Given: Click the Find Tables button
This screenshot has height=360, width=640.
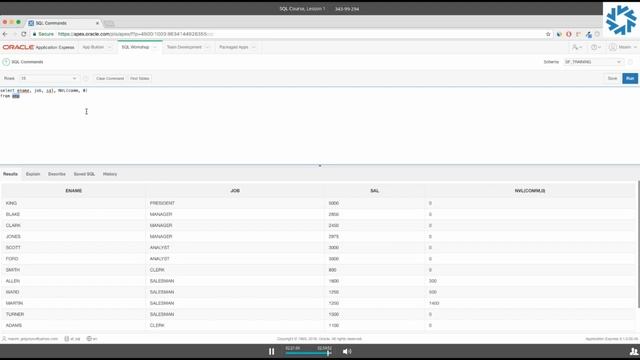Looking at the screenshot, I should (140, 78).
